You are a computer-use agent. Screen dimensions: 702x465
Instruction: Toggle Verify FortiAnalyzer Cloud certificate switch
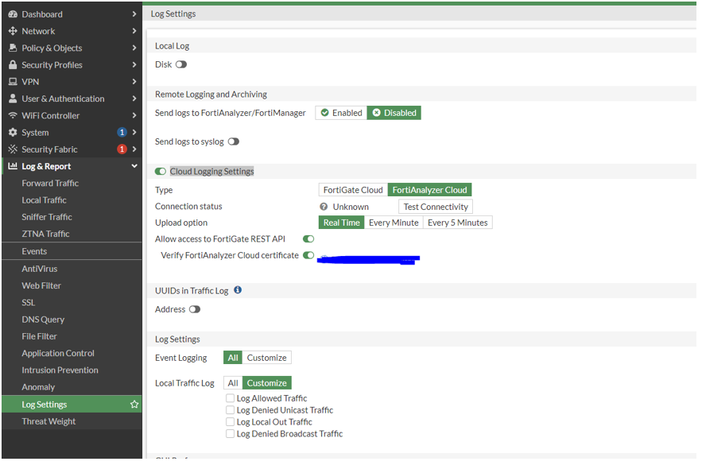coord(308,255)
